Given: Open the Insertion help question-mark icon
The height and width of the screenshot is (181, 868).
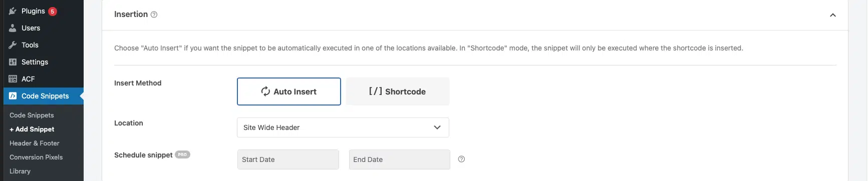Looking at the screenshot, I should tap(154, 14).
